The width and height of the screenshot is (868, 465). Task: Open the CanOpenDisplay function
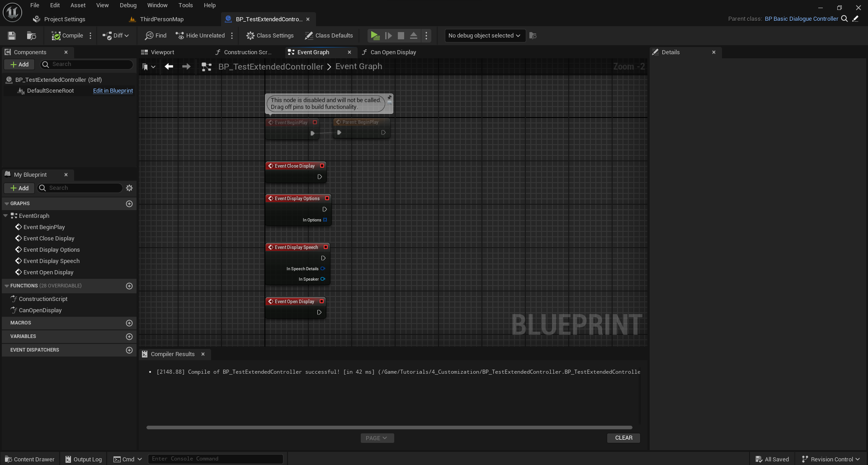coord(40,310)
